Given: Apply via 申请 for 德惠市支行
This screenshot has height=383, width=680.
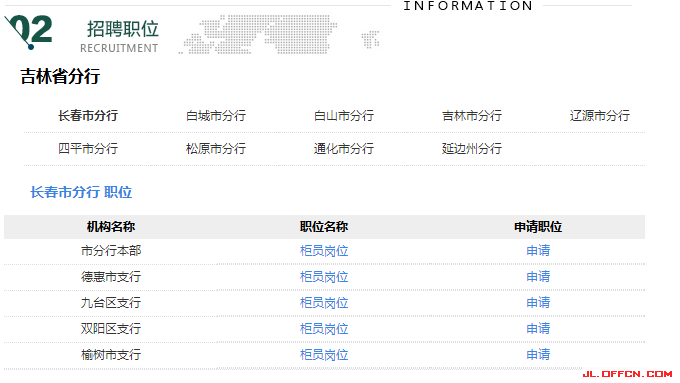Looking at the screenshot, I should point(538,277).
